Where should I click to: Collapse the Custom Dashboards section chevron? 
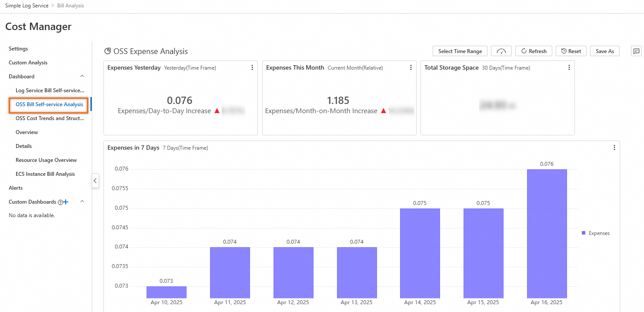(x=82, y=201)
